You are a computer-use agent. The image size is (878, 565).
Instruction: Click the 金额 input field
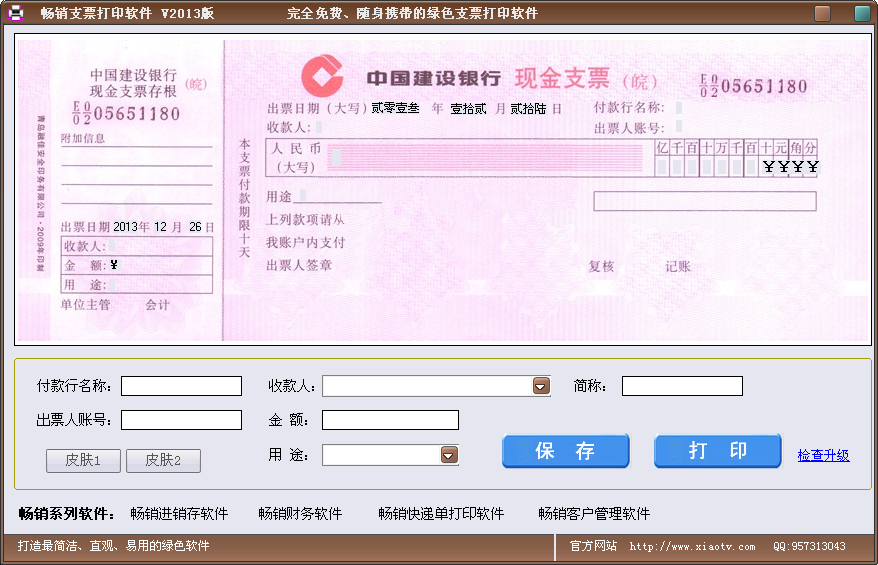point(390,420)
